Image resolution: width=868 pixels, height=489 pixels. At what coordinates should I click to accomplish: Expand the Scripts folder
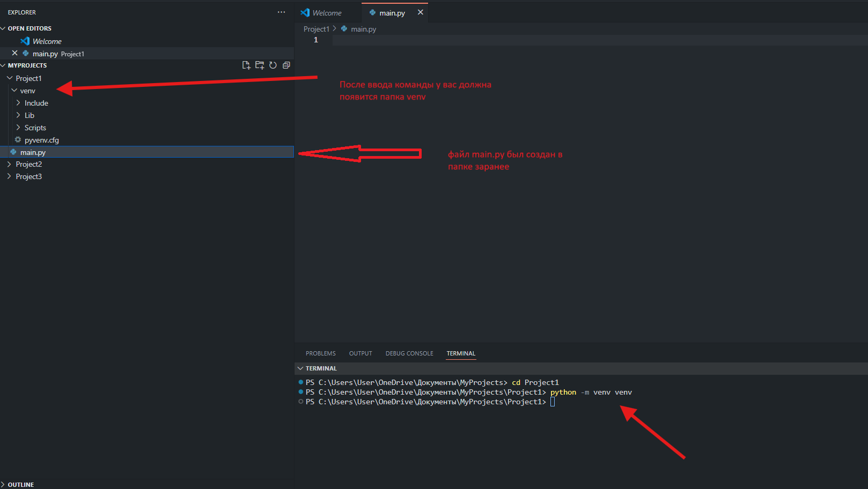tap(35, 128)
